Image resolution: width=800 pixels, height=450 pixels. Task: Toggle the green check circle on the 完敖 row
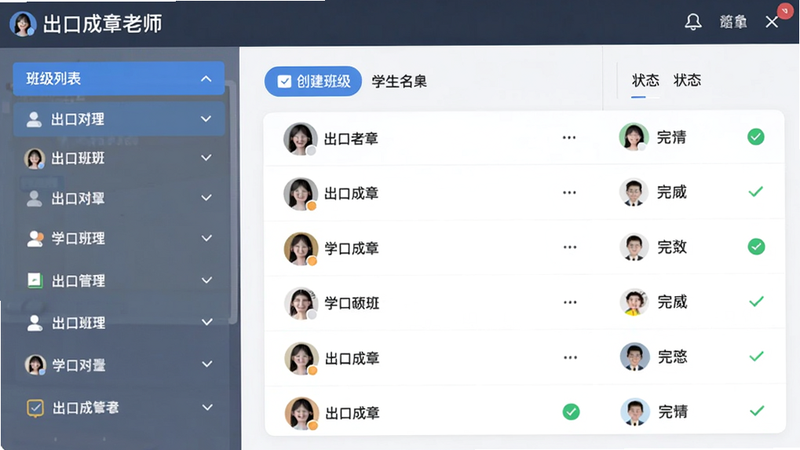click(756, 246)
